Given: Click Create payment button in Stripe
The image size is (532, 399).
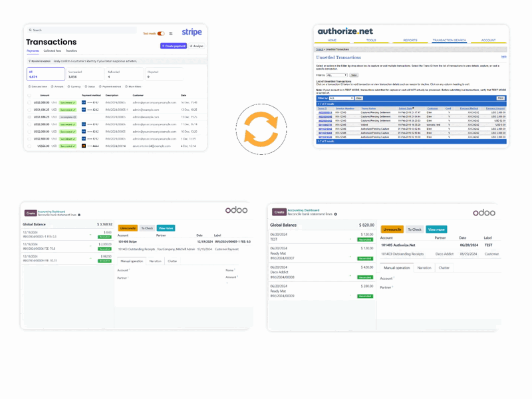Looking at the screenshot, I should (174, 46).
